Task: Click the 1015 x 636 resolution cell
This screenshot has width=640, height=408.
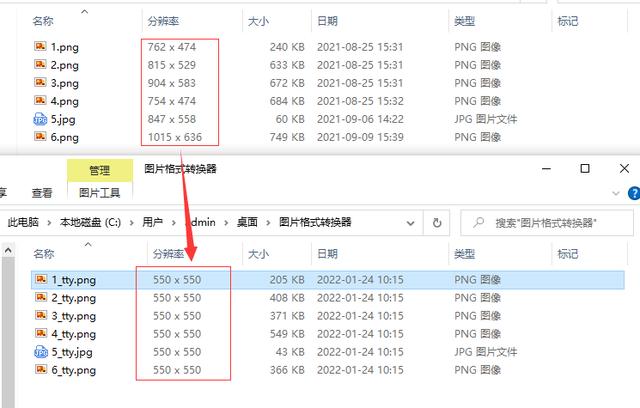Action: coord(175,137)
